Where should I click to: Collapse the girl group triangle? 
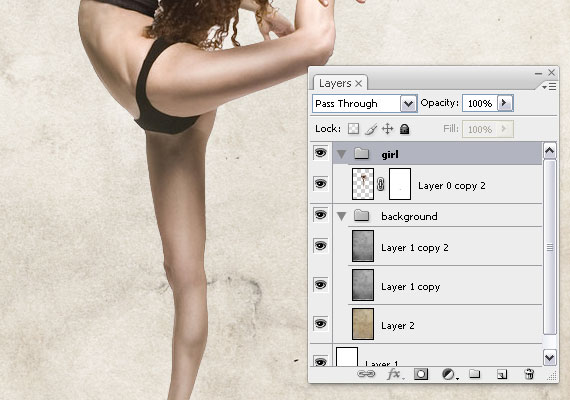click(x=341, y=154)
